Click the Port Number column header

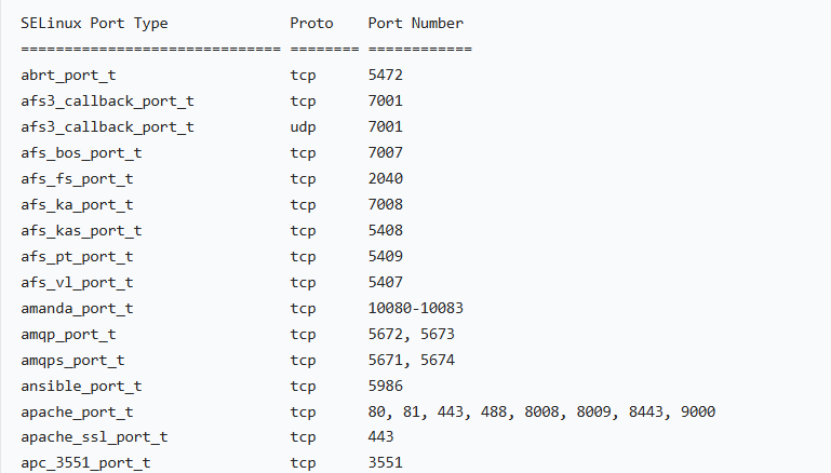coord(415,22)
